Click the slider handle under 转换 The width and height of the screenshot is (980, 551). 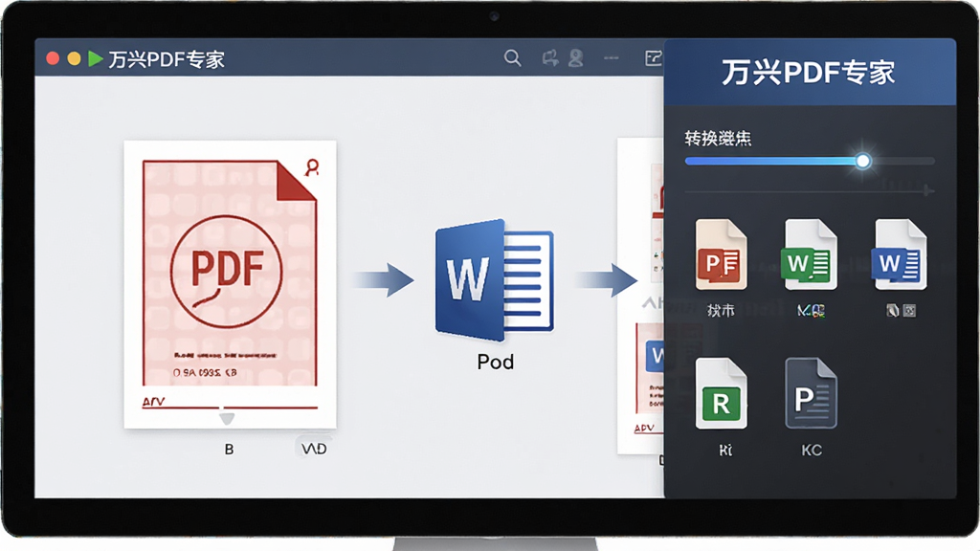[863, 161]
